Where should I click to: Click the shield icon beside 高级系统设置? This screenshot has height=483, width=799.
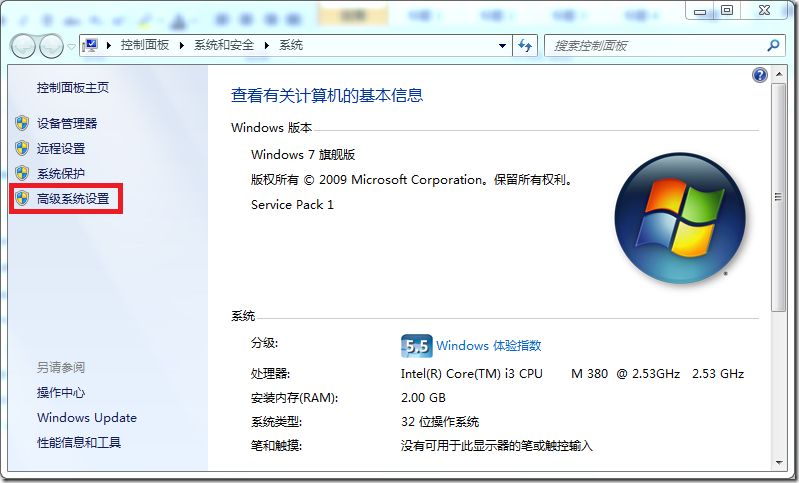point(22,198)
